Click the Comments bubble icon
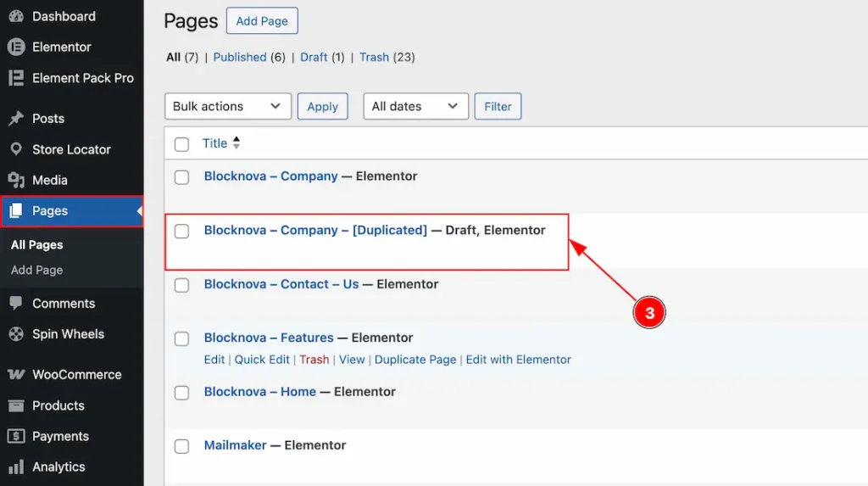Image resolution: width=868 pixels, height=486 pixels. [15, 304]
